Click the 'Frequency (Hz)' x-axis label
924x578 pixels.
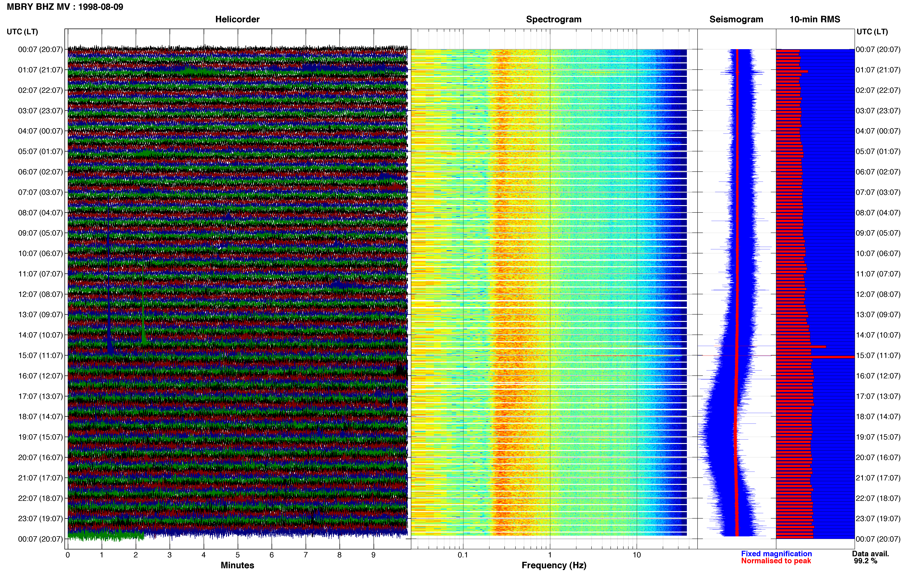(x=554, y=565)
